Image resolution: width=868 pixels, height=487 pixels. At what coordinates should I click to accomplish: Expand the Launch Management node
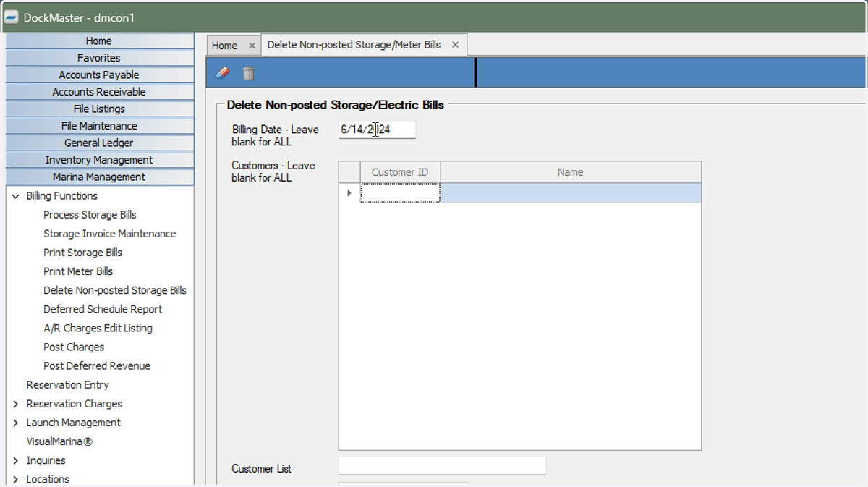(x=15, y=423)
